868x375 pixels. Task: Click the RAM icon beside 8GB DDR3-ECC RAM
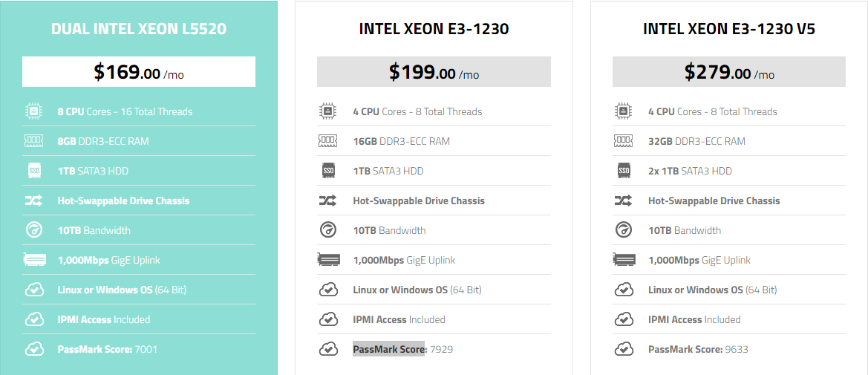33,141
